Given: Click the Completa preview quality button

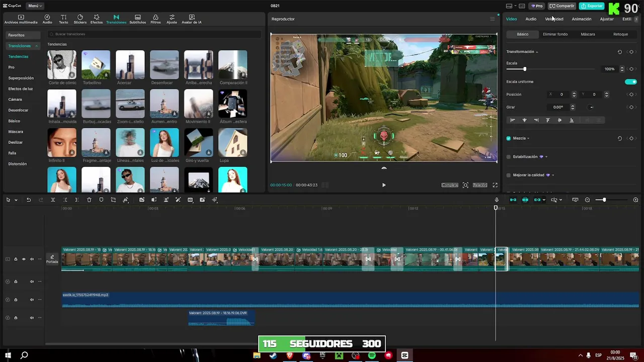Looking at the screenshot, I should pyautogui.click(x=450, y=185).
